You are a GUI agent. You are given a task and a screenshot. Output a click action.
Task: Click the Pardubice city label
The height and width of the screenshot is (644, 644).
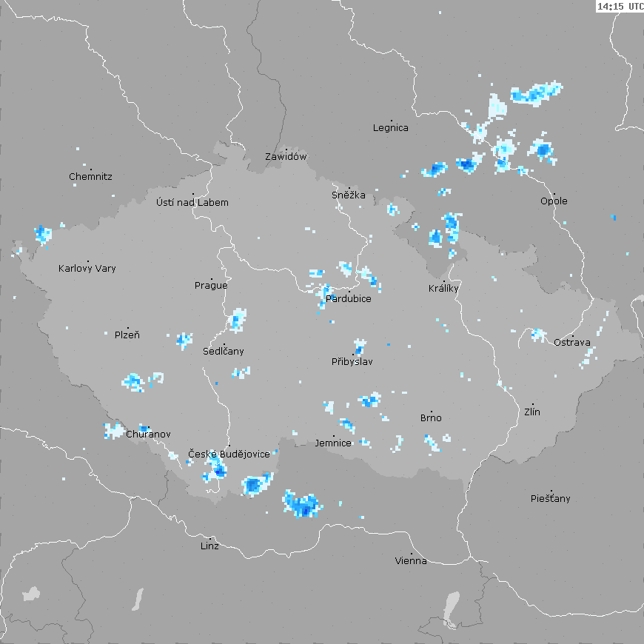[x=349, y=299]
